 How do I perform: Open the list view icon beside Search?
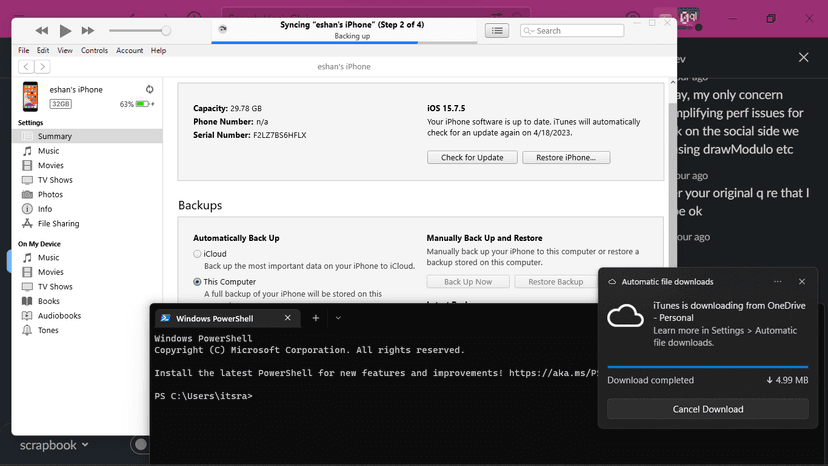[497, 31]
